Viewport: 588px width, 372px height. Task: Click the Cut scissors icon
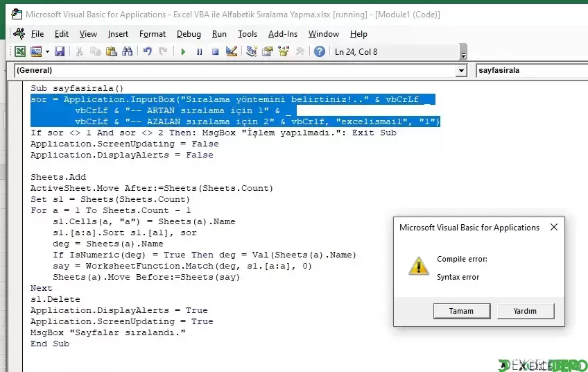coord(79,51)
